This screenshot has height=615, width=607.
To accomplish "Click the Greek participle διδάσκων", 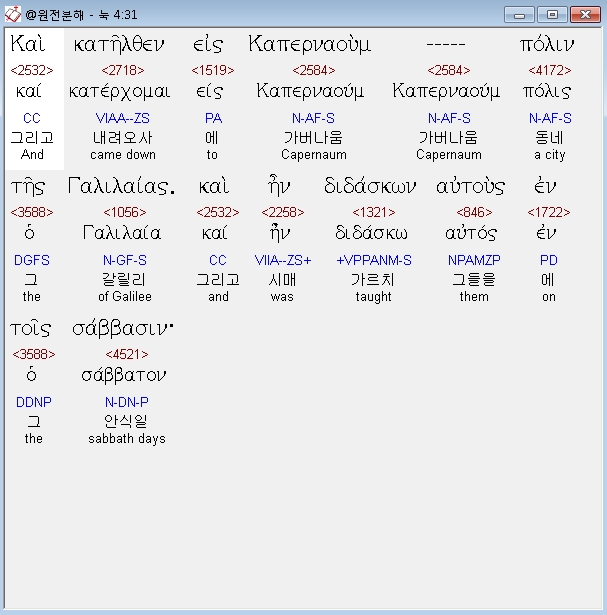I will coord(370,186).
